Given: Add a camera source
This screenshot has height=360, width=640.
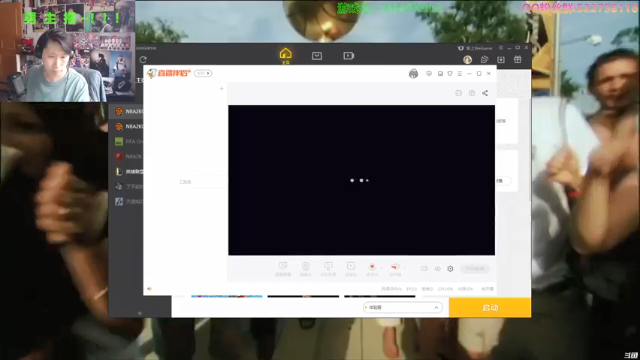Looking at the screenshot, I should [305, 269].
